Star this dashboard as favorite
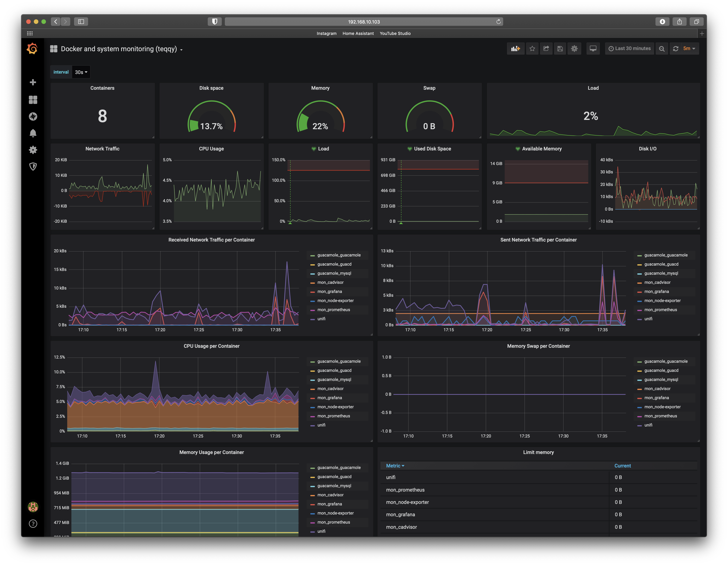This screenshot has width=728, height=565. 532,48
